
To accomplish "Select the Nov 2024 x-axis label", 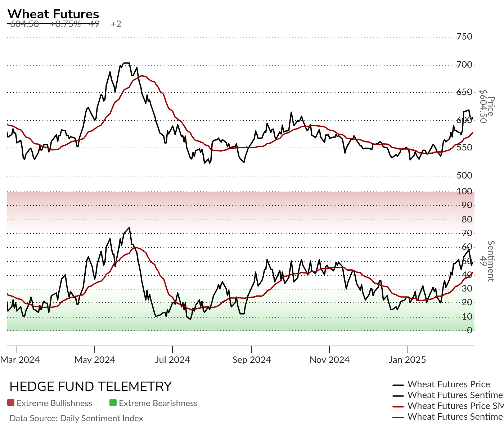I will [329, 360].
